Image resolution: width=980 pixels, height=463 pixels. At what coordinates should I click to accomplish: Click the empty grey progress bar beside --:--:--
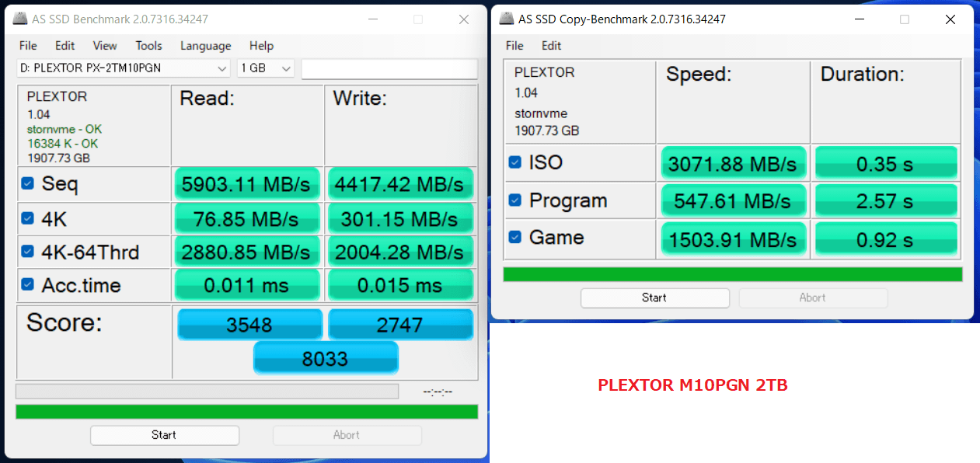click(x=207, y=391)
